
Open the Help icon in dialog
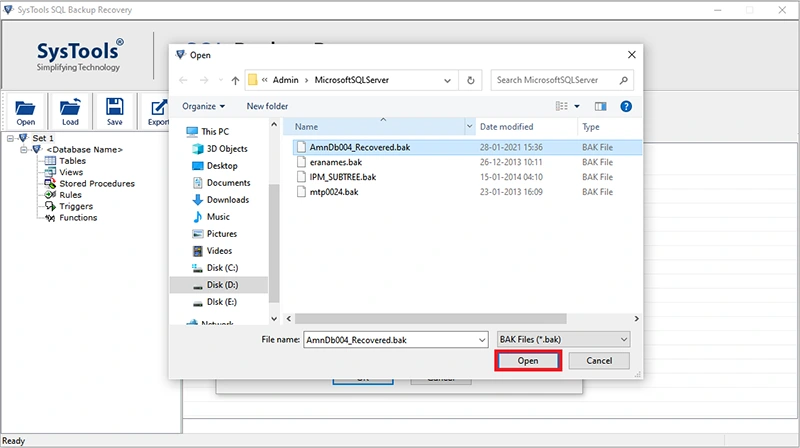coord(626,106)
